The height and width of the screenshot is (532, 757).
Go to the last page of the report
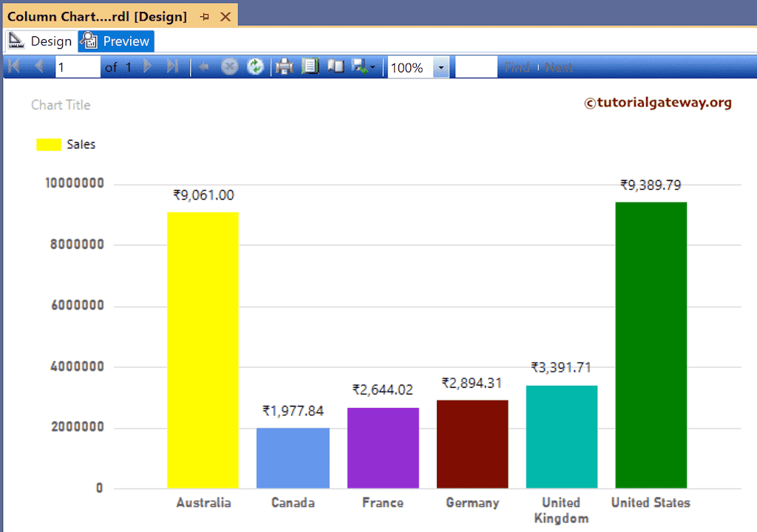(172, 66)
